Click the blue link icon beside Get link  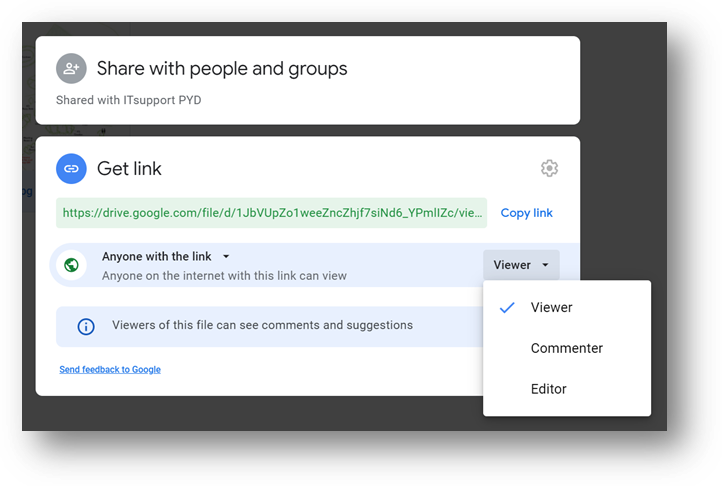tap(71, 169)
